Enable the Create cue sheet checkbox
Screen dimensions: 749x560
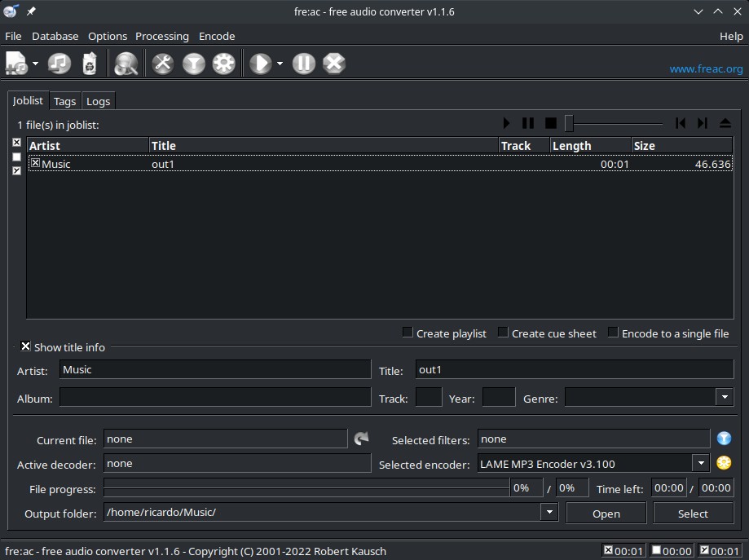point(503,332)
